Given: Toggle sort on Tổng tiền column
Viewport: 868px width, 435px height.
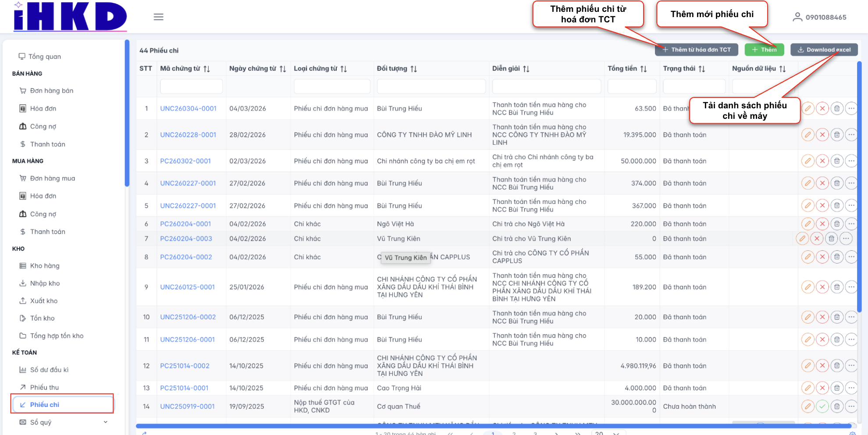Looking at the screenshot, I should (644, 69).
